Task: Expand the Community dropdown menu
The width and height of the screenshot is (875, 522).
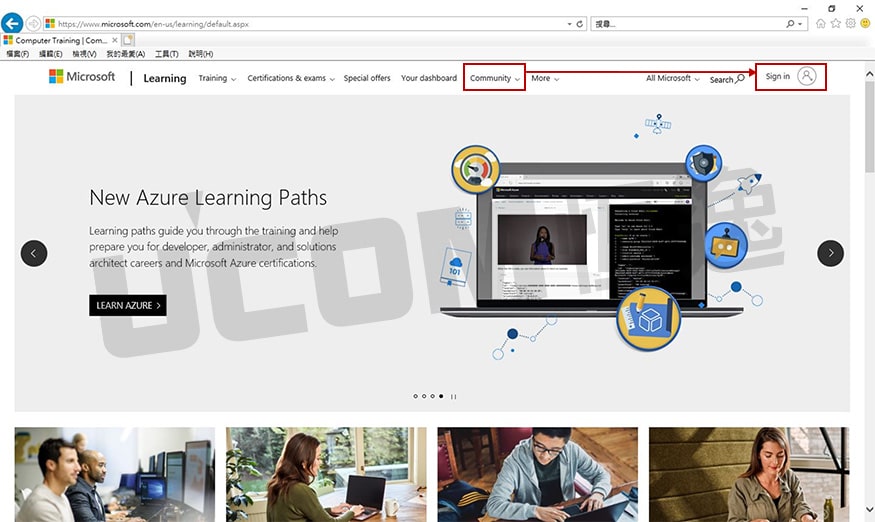Action: 494,78
